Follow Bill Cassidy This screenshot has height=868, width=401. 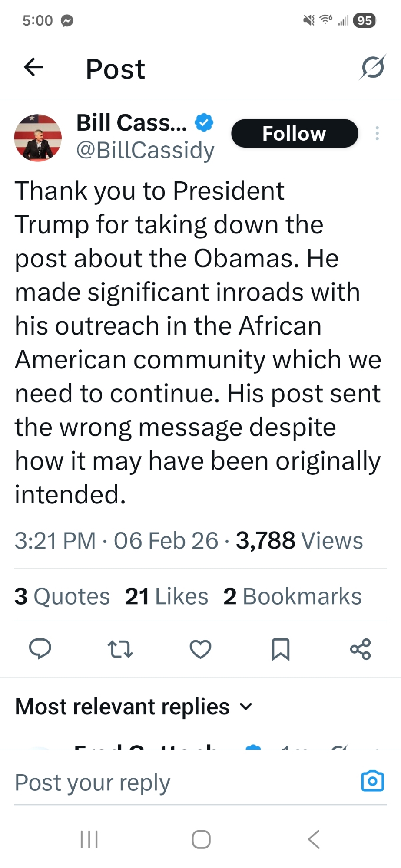pyautogui.click(x=295, y=133)
